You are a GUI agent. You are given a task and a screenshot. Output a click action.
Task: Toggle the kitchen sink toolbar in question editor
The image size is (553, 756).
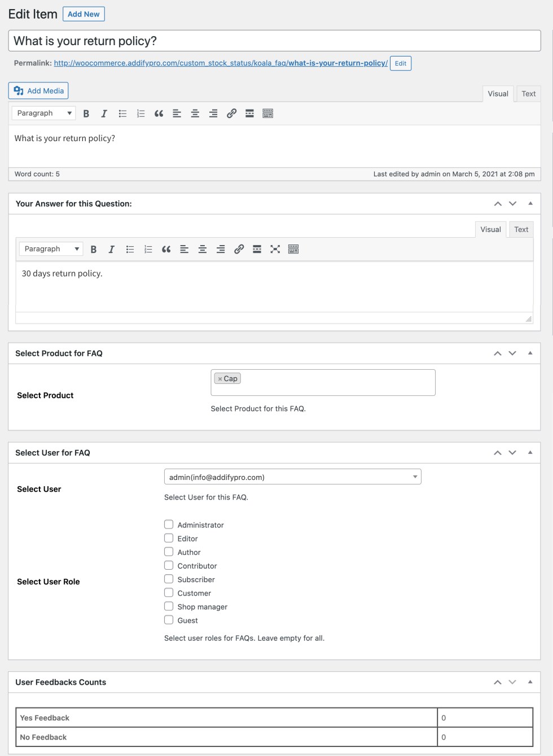[x=268, y=113]
